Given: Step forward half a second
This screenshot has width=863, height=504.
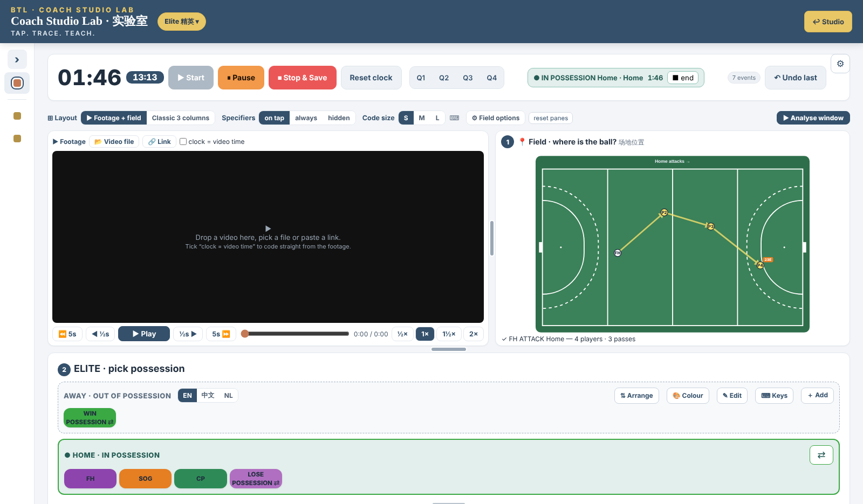Looking at the screenshot, I should click(x=188, y=334).
